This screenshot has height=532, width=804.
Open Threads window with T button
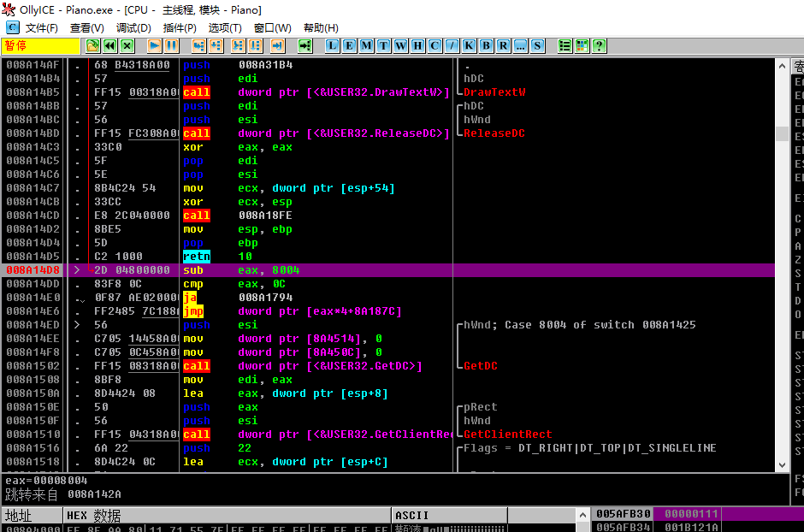coord(383,46)
